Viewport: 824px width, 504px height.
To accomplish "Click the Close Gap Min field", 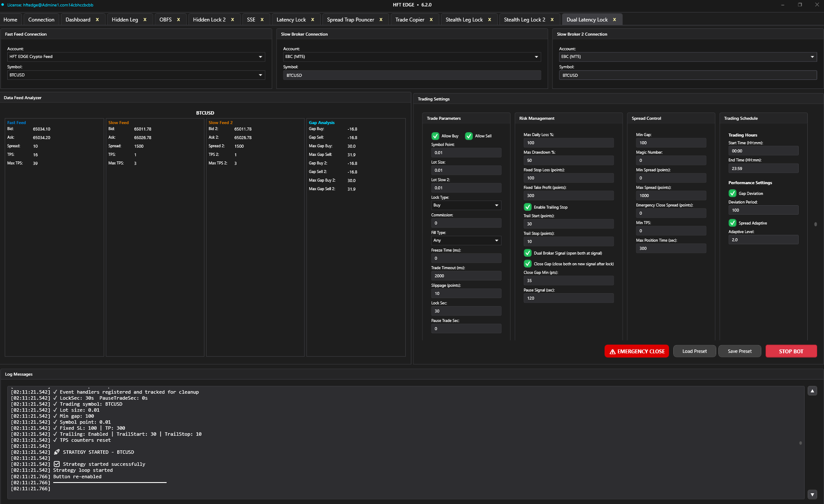I will [569, 281].
